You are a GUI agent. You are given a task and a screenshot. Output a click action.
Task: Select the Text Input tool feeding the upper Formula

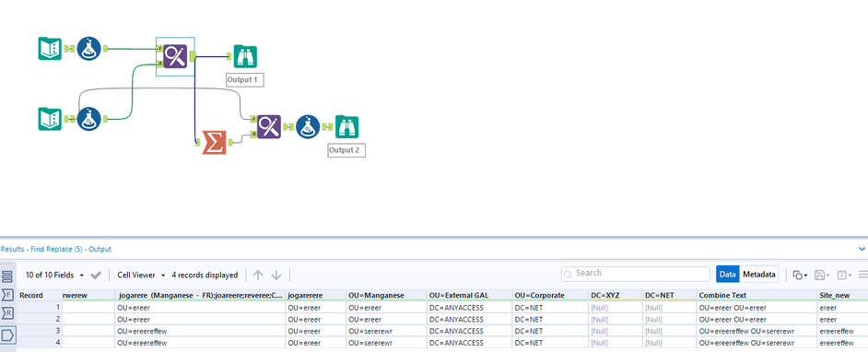(x=50, y=49)
